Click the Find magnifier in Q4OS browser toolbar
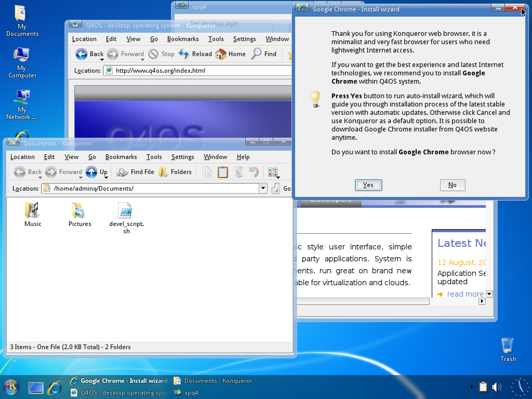The height and width of the screenshot is (399, 532). (257, 54)
